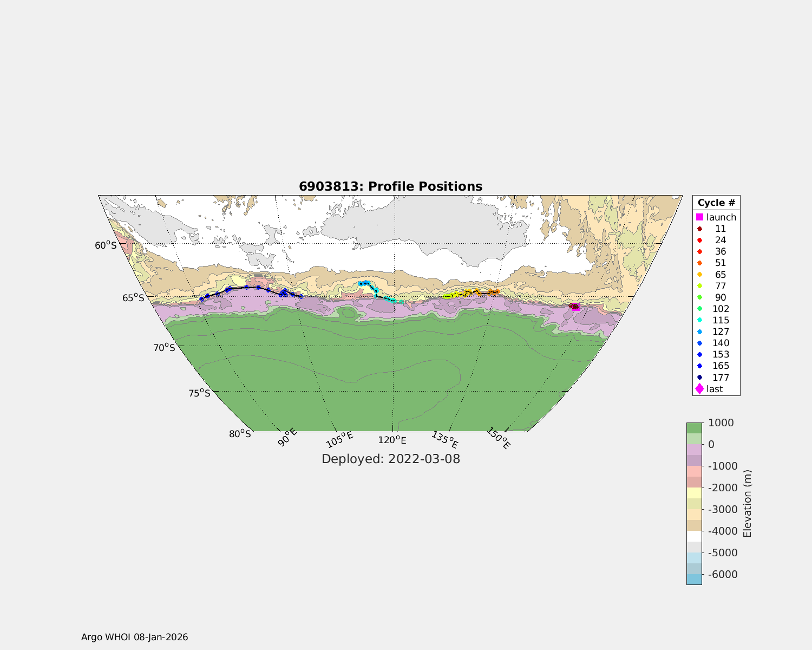Click the 120°E longitude axis label
Viewport: 812px width, 650px height.
392,440
